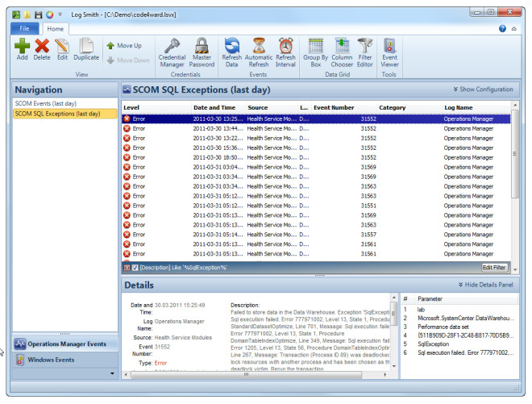This screenshot has height=404, width=532.
Task: Click the Log Smith application icon
Action: coord(16,15)
